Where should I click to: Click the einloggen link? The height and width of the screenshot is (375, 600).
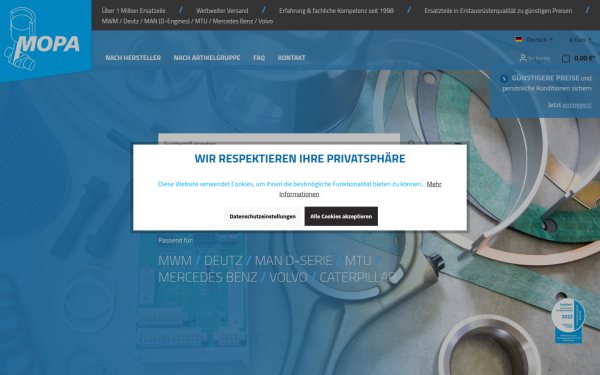tap(577, 105)
